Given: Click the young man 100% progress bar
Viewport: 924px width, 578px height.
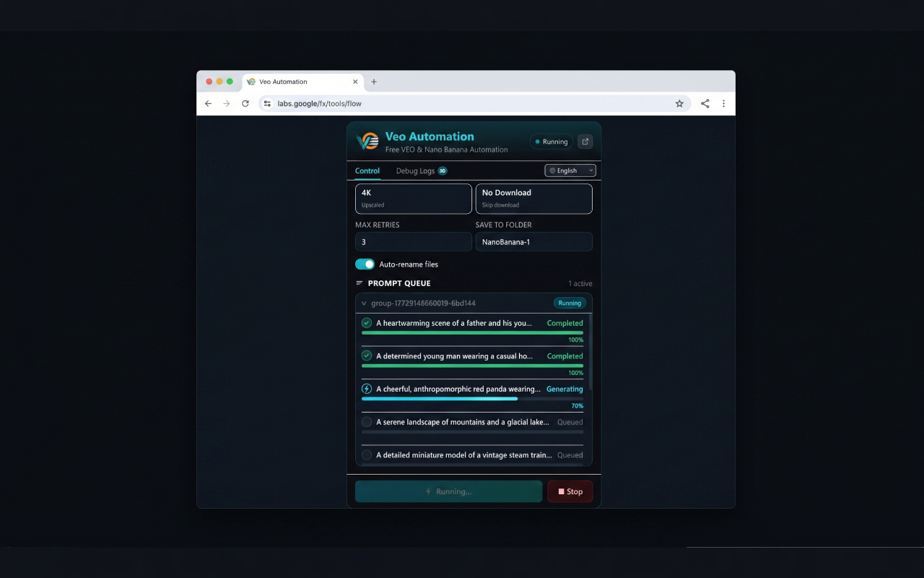Looking at the screenshot, I should 472,366.
